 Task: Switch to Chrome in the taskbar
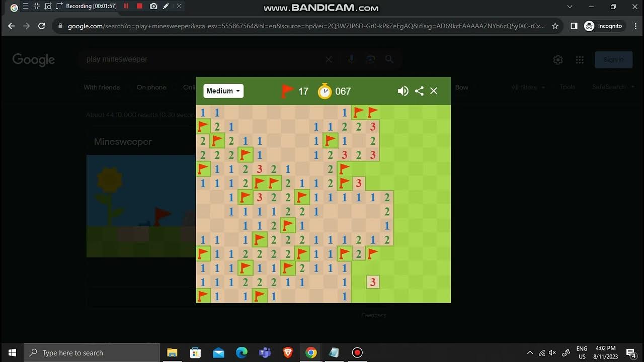(x=311, y=352)
